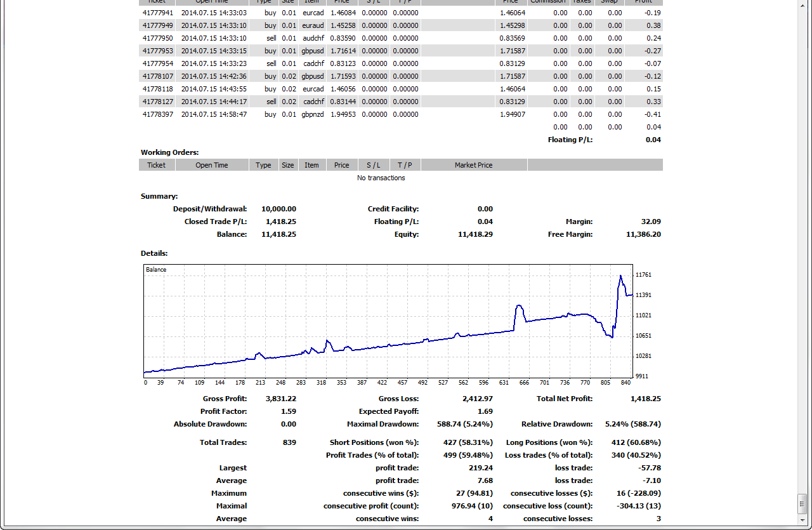Click the gross loss value 2,412.97
The image size is (812, 530).
click(x=478, y=399)
